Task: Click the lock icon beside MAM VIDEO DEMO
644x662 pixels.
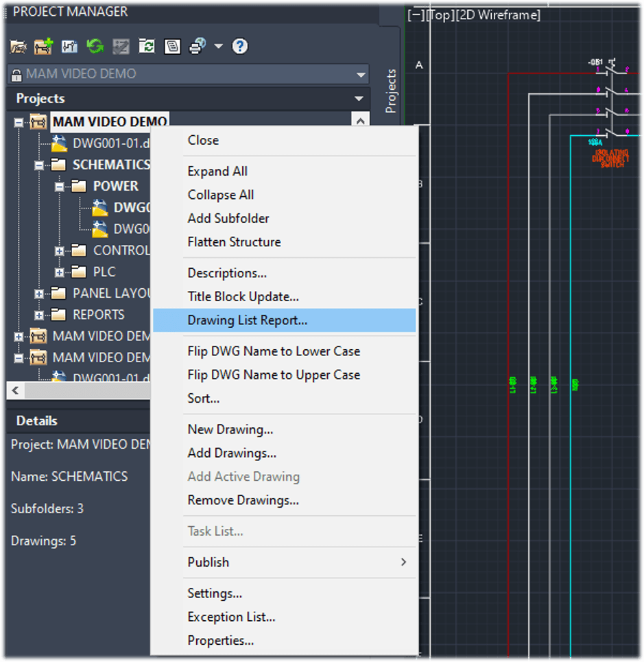Action: click(x=16, y=75)
